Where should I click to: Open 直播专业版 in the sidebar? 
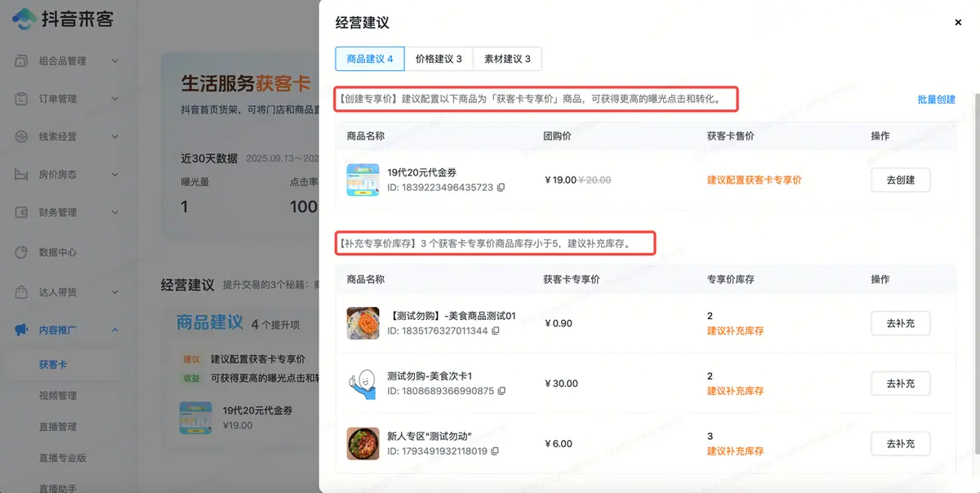(x=63, y=458)
